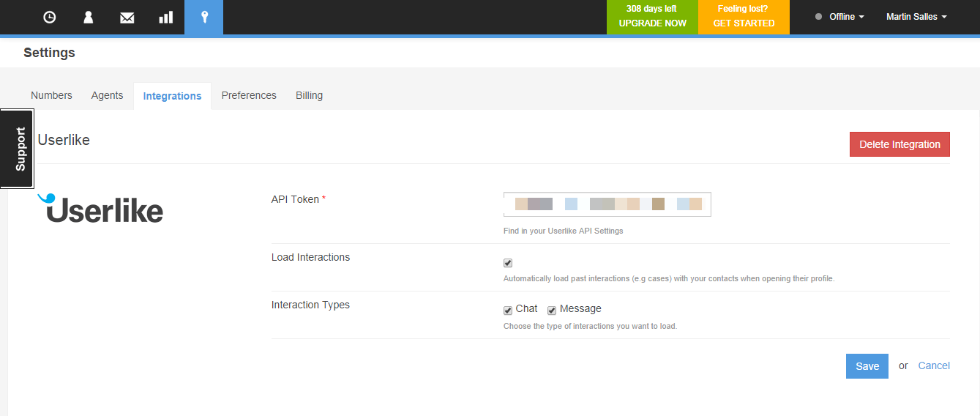This screenshot has height=416, width=980.
Task: Open the Preferences tab
Action: click(x=249, y=95)
